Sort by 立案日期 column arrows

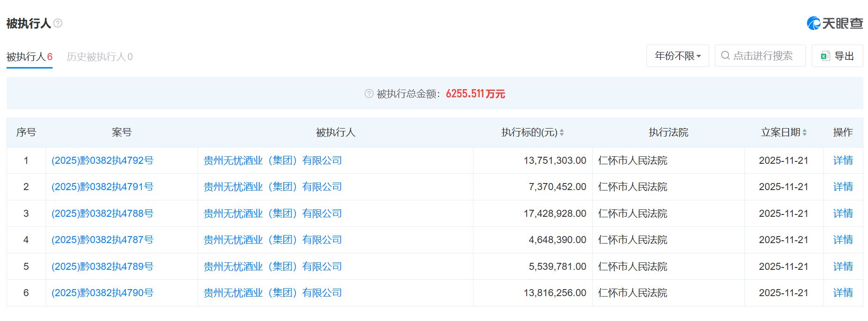coord(805,133)
